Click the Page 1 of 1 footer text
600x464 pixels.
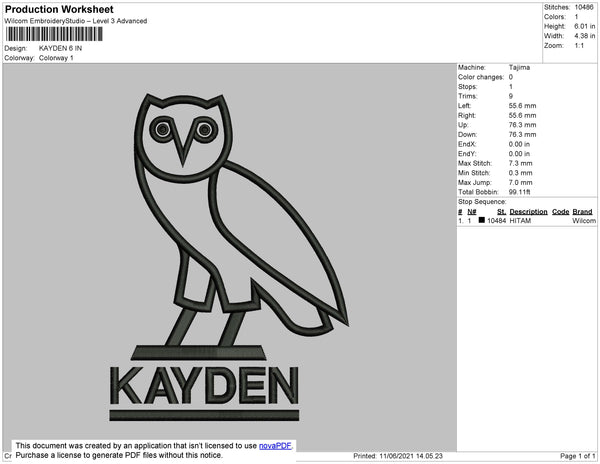[577, 456]
